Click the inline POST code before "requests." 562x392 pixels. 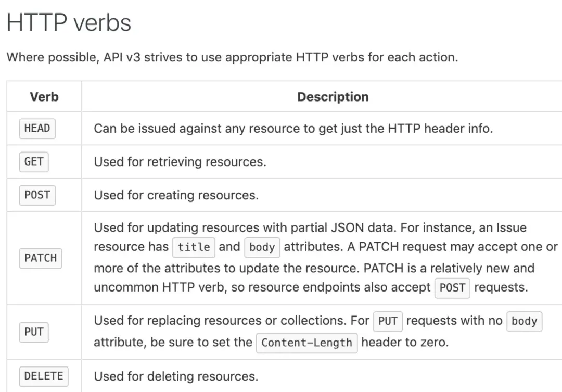(x=452, y=287)
